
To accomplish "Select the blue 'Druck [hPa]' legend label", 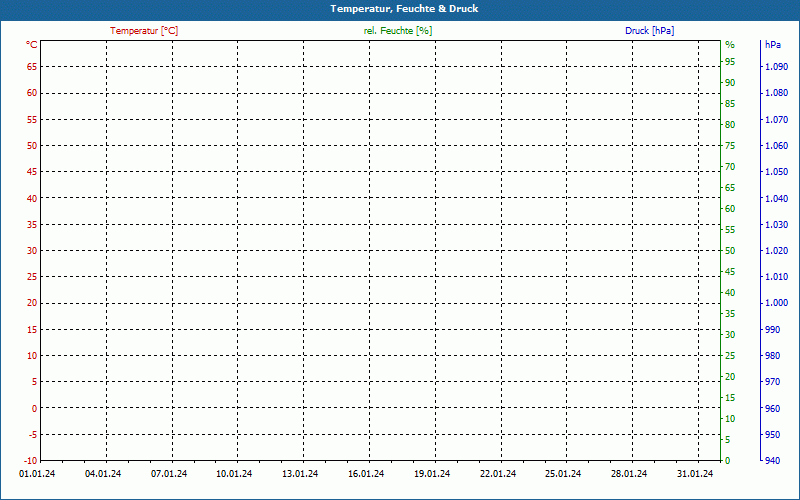I will point(649,31).
